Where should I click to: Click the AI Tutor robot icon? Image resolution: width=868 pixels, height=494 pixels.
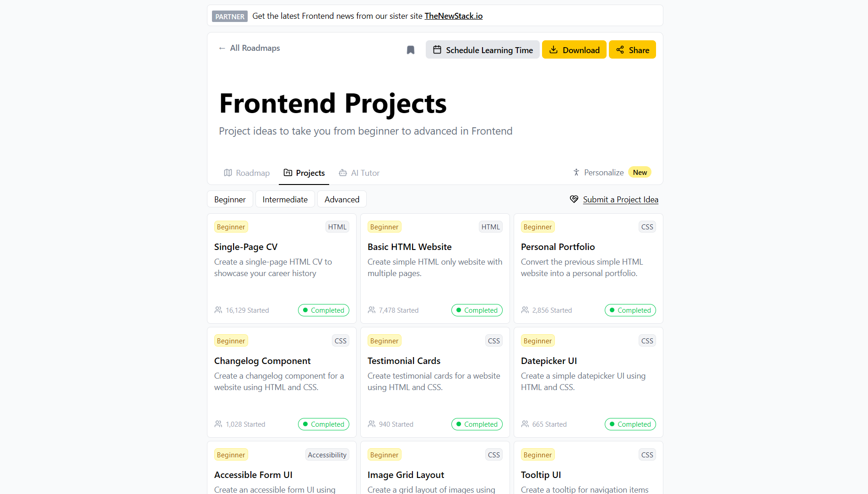pyautogui.click(x=343, y=173)
